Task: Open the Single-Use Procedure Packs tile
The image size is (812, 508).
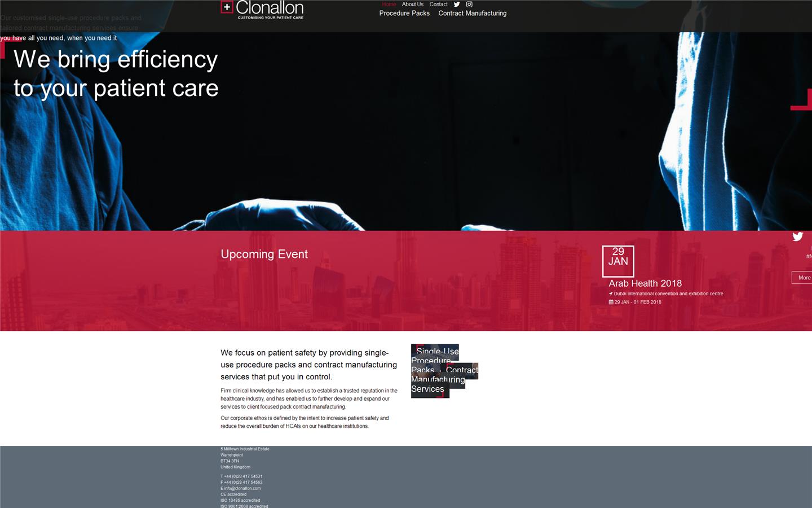Action: coord(435,360)
